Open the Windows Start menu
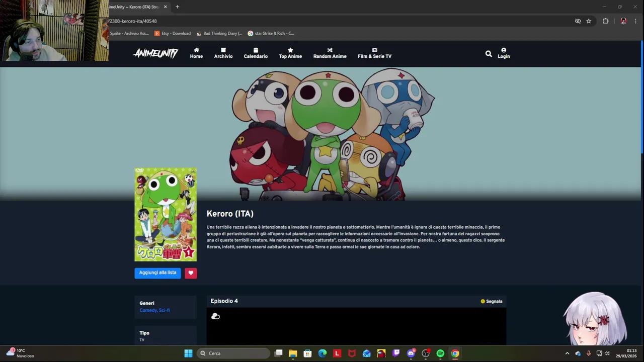Screen dimensions: 644x362 point(188,353)
